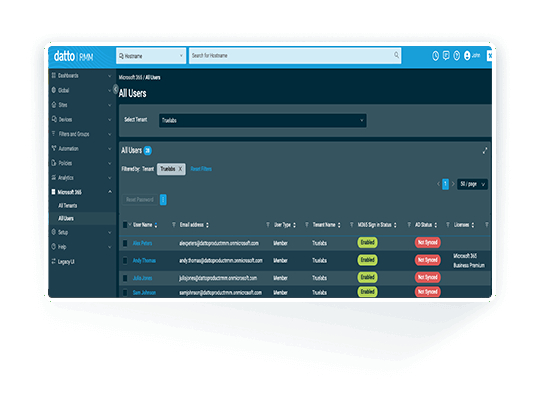Sort by the User Name column arrows
The image size is (540, 405).
point(156,225)
